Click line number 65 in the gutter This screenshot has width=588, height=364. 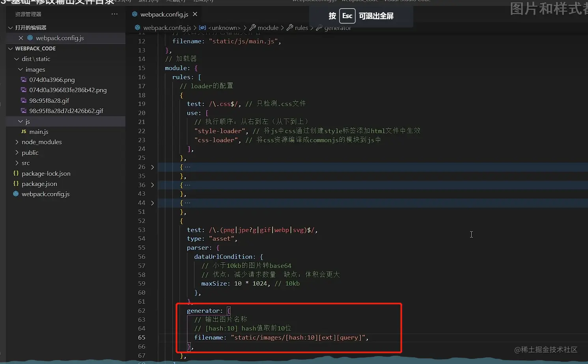[x=142, y=337]
